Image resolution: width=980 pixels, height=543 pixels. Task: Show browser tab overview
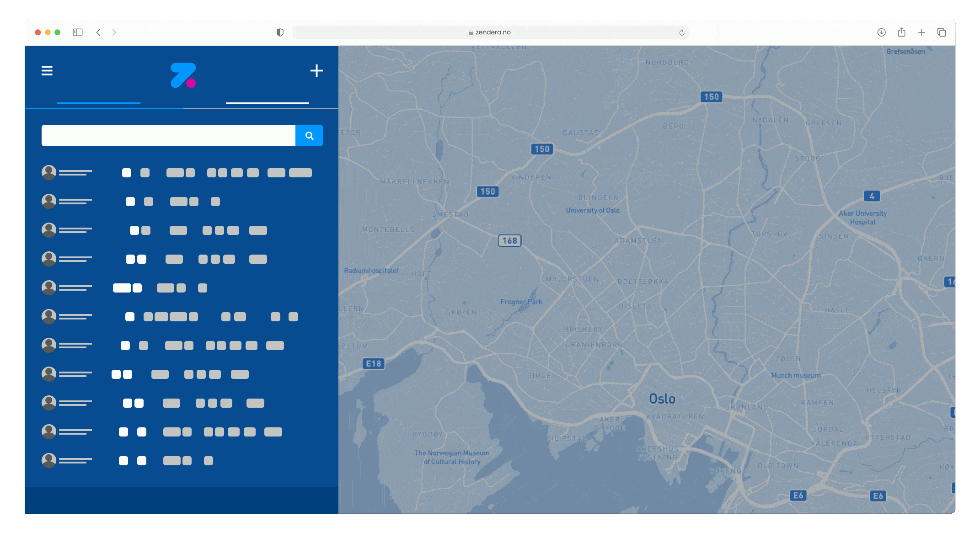(942, 32)
